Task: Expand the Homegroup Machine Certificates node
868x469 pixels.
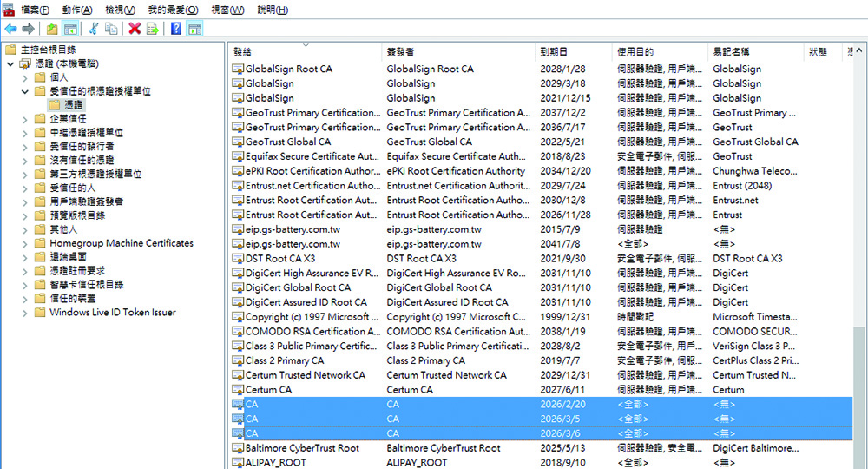Action: (25, 244)
